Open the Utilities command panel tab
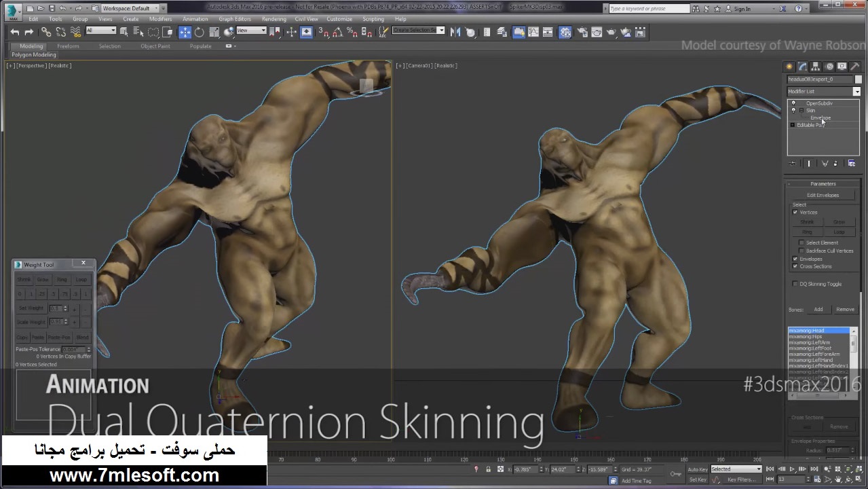The image size is (868, 489). click(x=855, y=67)
